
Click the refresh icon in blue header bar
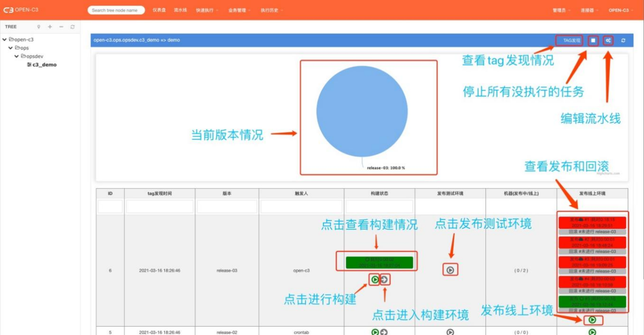(623, 40)
